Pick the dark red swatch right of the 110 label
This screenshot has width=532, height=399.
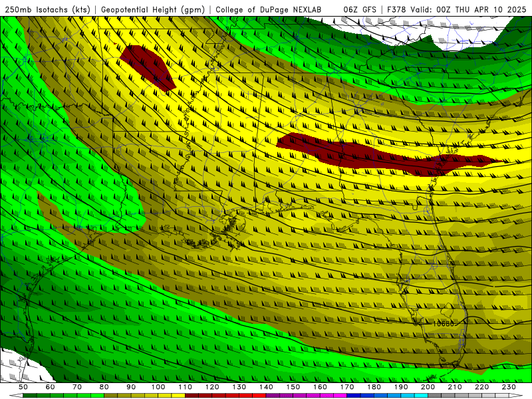[192, 396]
